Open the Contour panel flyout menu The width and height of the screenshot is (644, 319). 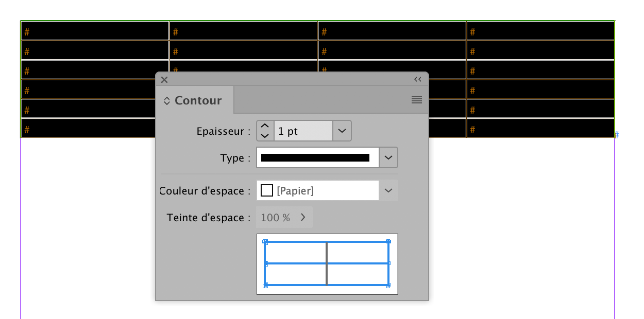coord(416,100)
